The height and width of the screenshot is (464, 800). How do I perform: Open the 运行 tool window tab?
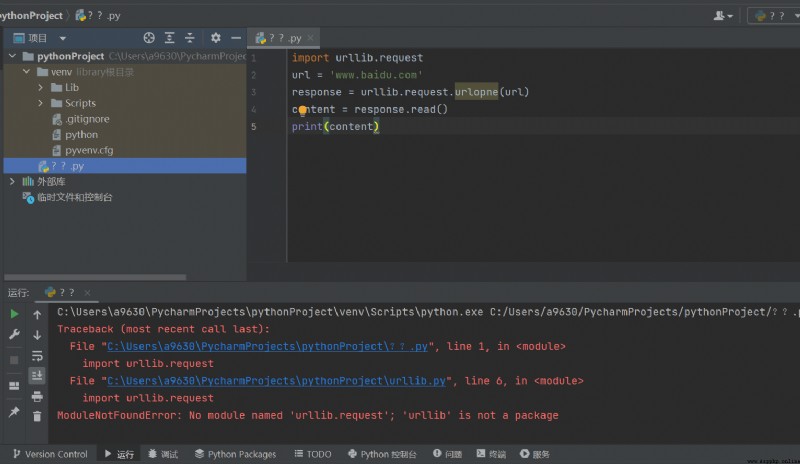[x=119, y=454]
